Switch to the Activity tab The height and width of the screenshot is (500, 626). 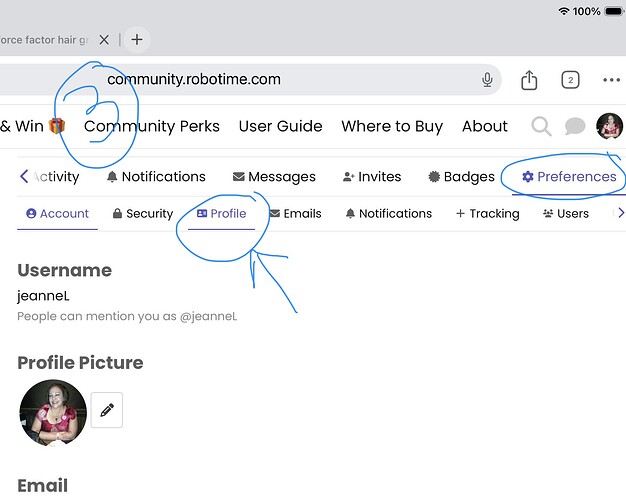pos(56,177)
